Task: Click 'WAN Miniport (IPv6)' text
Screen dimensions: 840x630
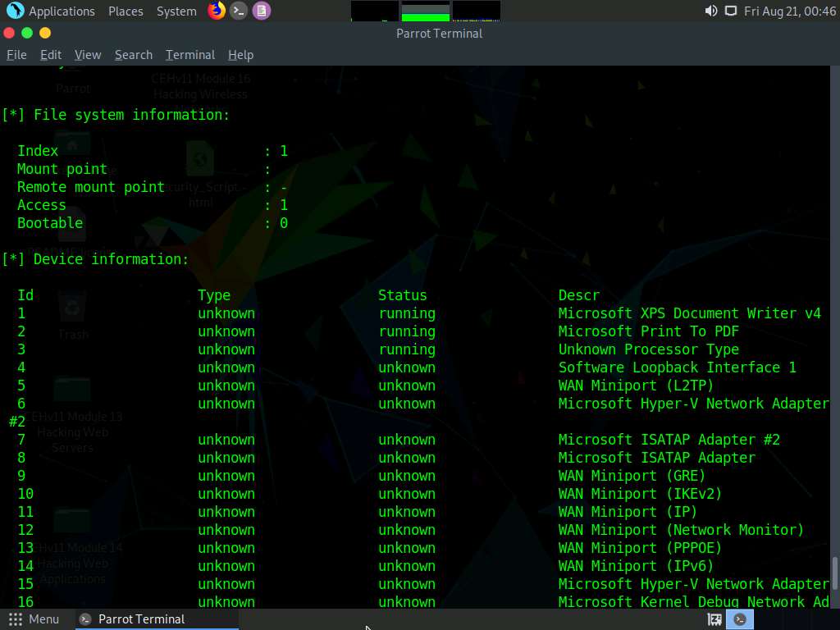Action: (x=637, y=566)
